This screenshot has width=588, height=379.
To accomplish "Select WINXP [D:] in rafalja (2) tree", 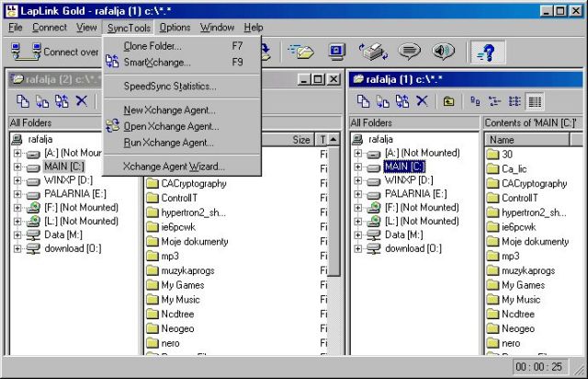I will coord(68,180).
